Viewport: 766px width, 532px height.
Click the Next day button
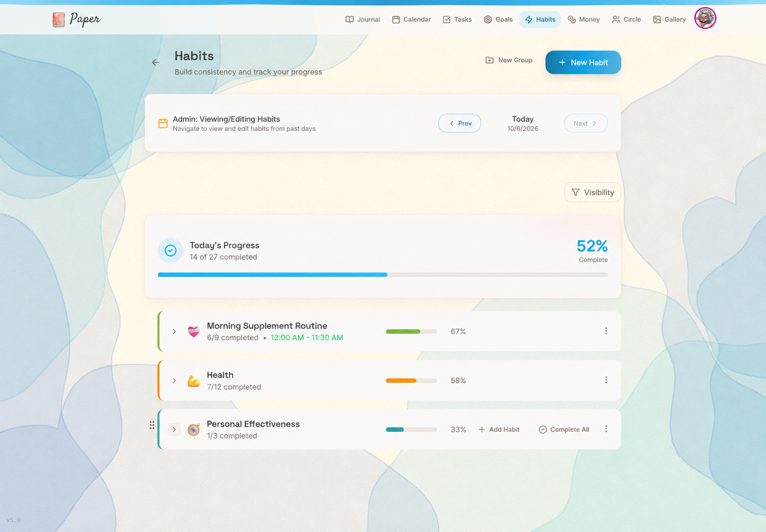[586, 123]
